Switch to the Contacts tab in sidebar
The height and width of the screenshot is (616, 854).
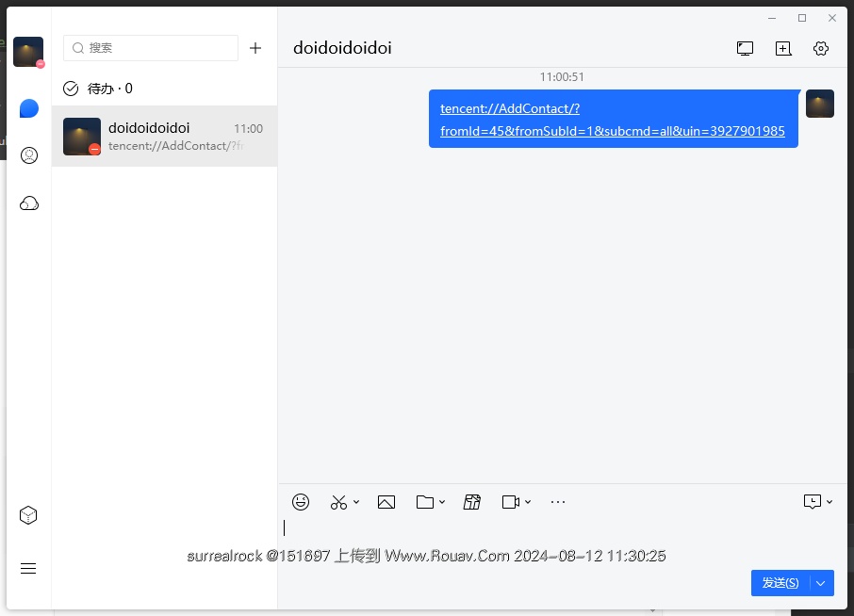(x=29, y=155)
